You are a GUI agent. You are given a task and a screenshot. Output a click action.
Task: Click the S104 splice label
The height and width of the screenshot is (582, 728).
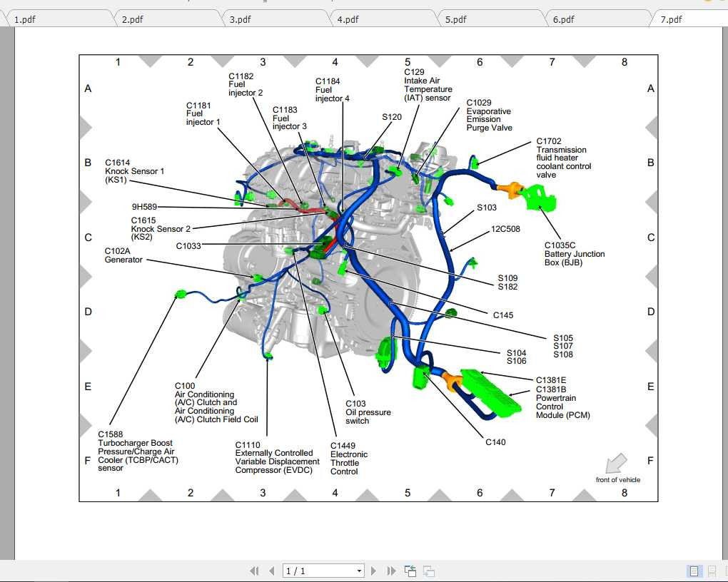click(x=516, y=353)
